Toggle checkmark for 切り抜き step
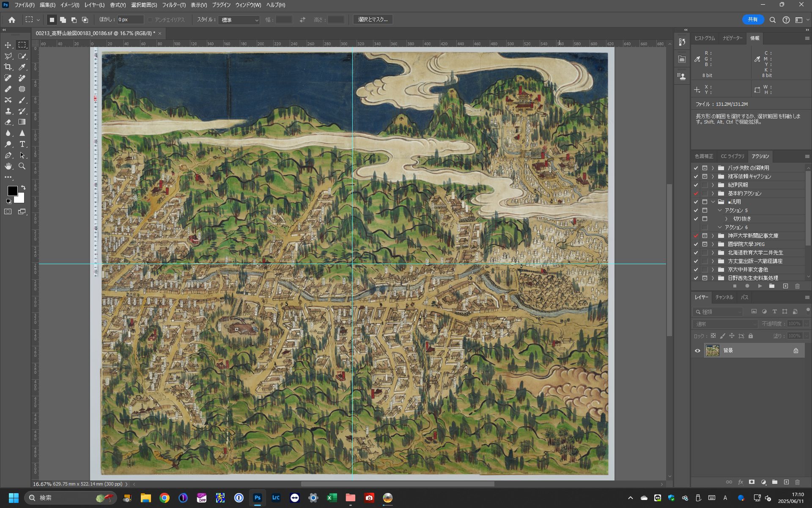The height and width of the screenshot is (508, 812). tap(696, 219)
